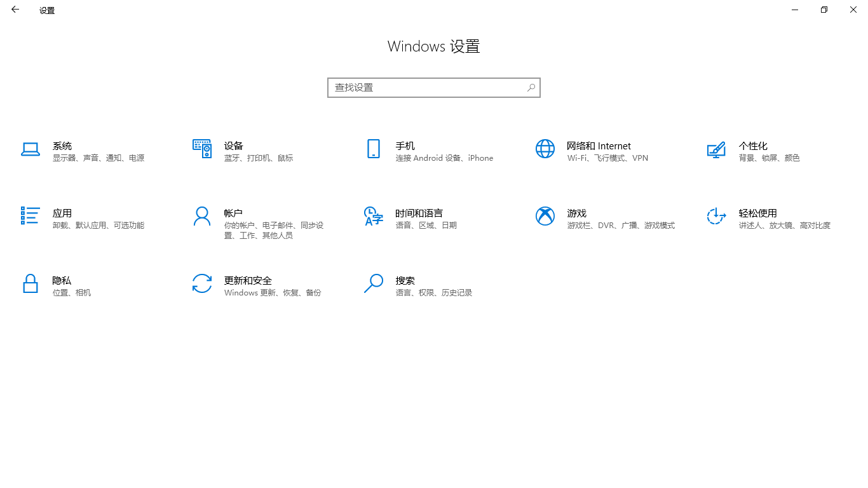Screen dimensions: 868x488
Task: Open the 搜索 magnifier category icon
Action: [374, 283]
